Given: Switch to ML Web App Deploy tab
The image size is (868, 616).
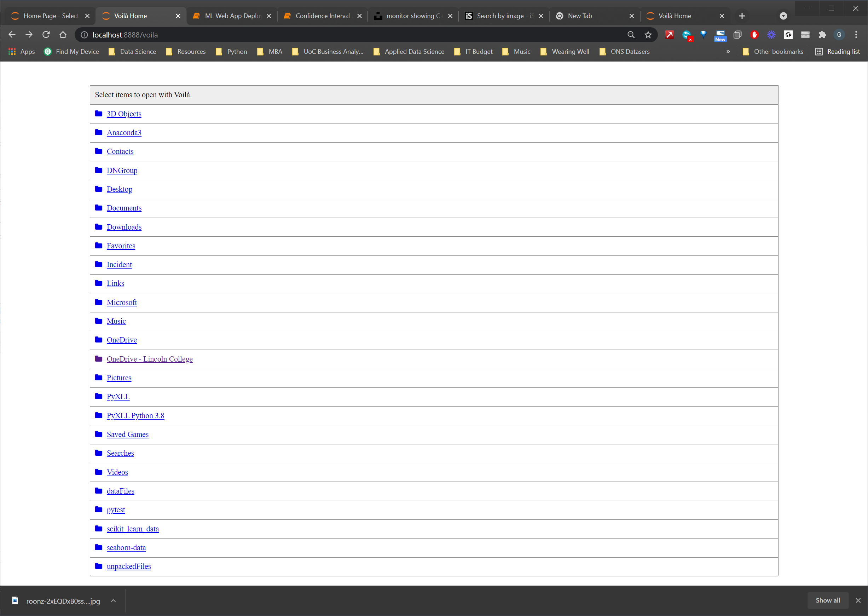Looking at the screenshot, I should pyautogui.click(x=232, y=16).
